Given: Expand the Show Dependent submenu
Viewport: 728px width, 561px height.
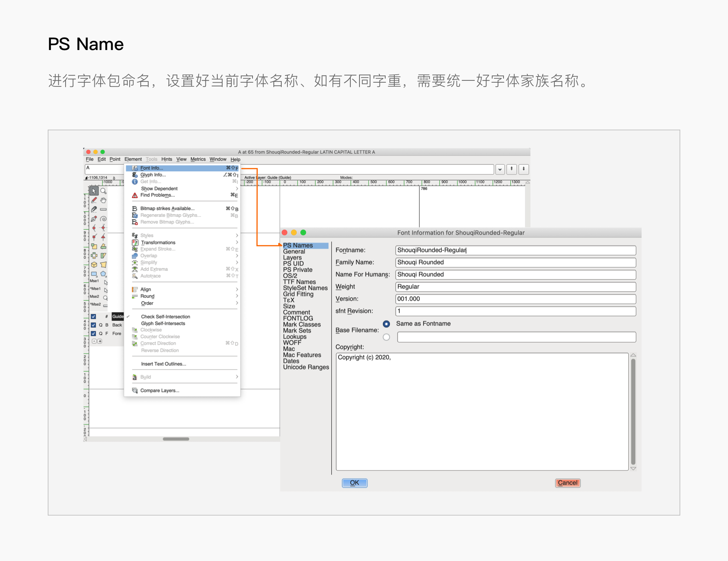Looking at the screenshot, I should 237,188.
